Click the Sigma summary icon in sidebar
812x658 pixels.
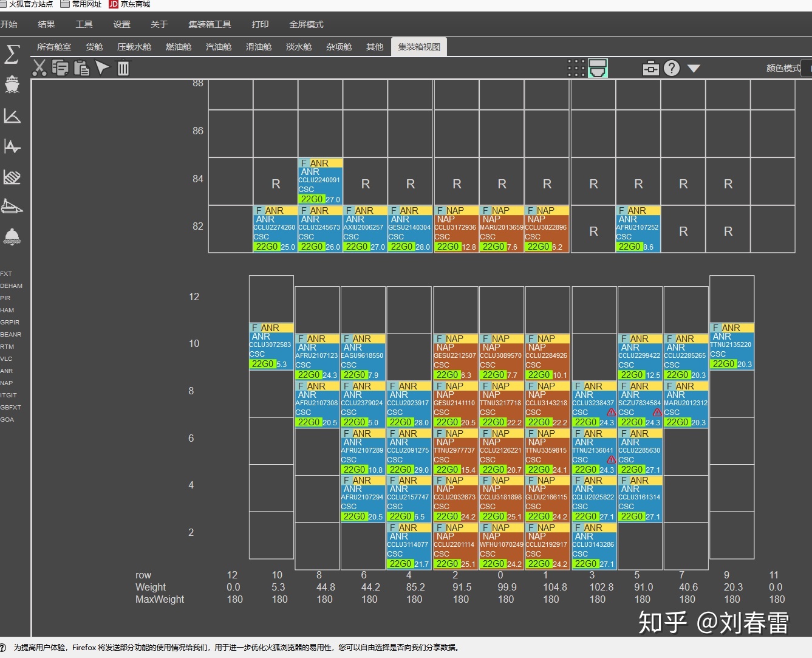point(12,54)
